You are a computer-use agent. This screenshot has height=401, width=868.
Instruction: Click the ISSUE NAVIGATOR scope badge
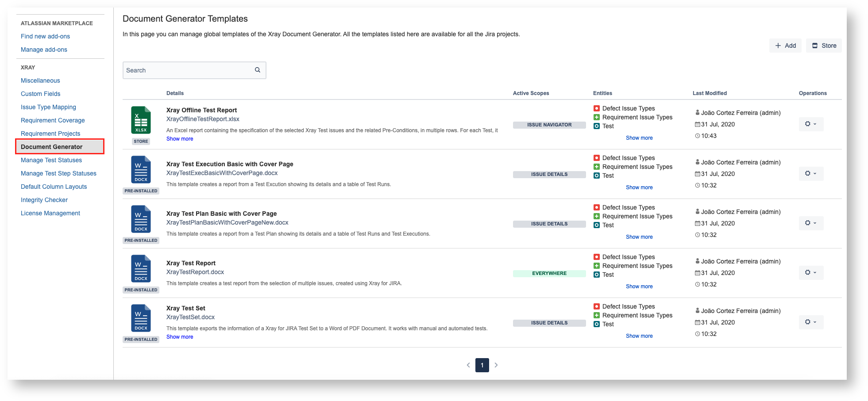point(549,125)
